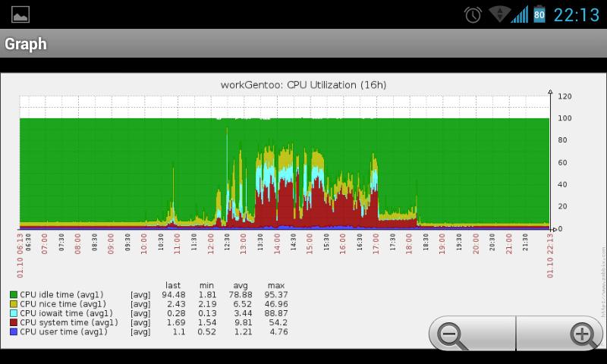Screen dimensions: 607x364
Task: Tap the green CPU idle time color swatch
Action: (x=14, y=295)
